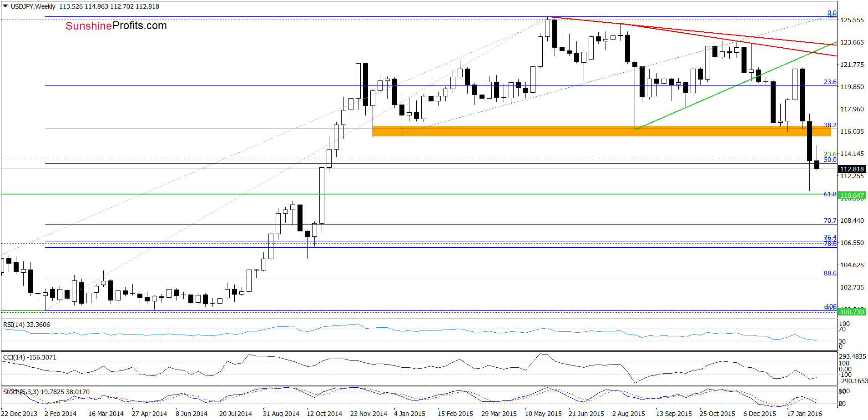Click the green 100.730 price level tag

click(x=852, y=311)
